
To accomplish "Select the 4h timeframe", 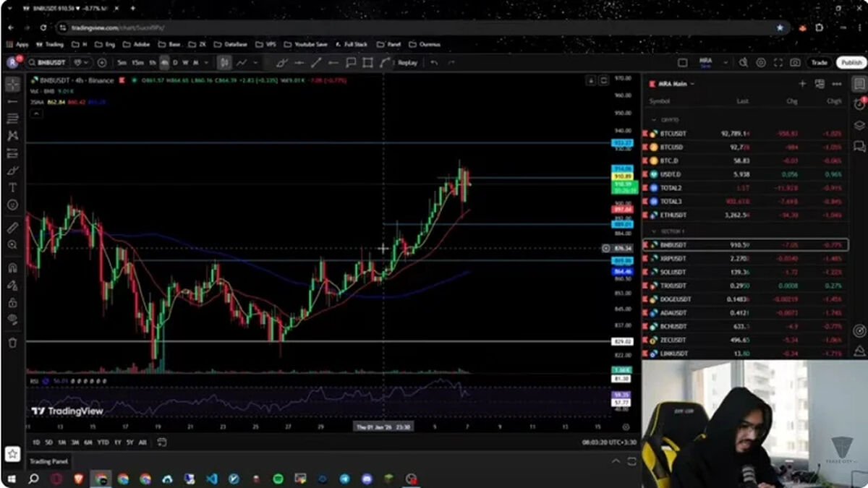I will coord(165,63).
